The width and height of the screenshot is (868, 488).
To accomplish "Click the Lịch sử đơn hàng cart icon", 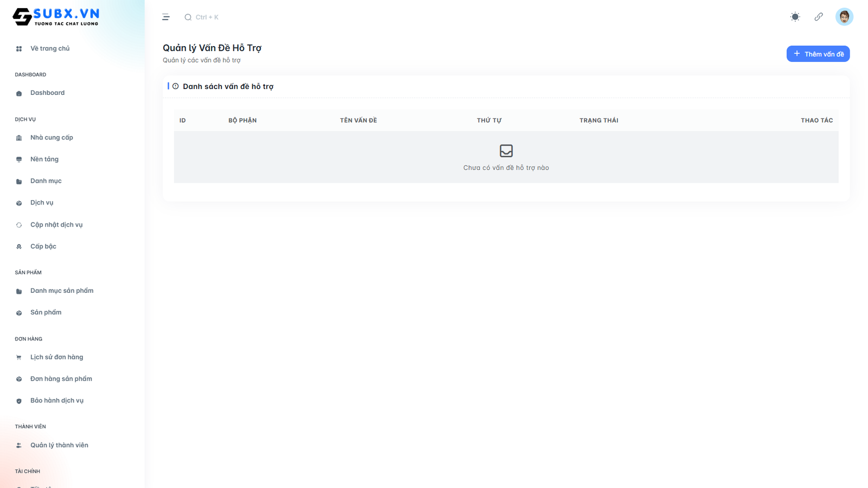I will 19,357.
